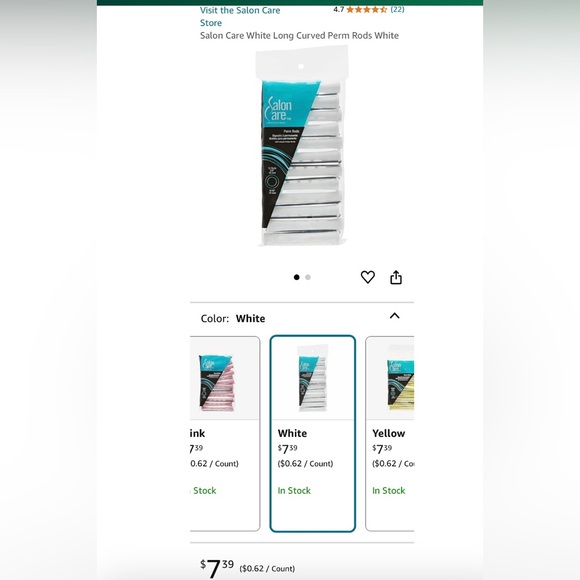Open the Visit the Salon Care Store link
This screenshot has width=580, height=580.
coord(240,17)
